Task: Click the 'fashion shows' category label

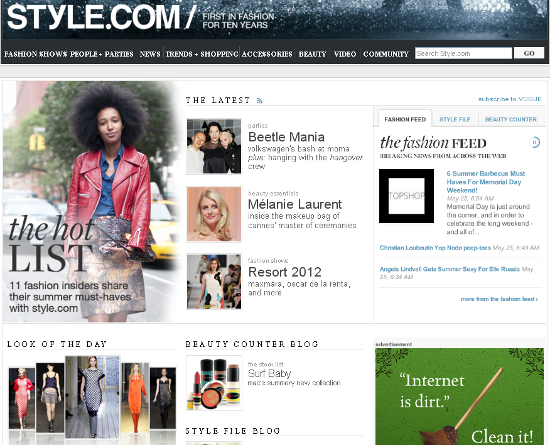Action: point(268,261)
